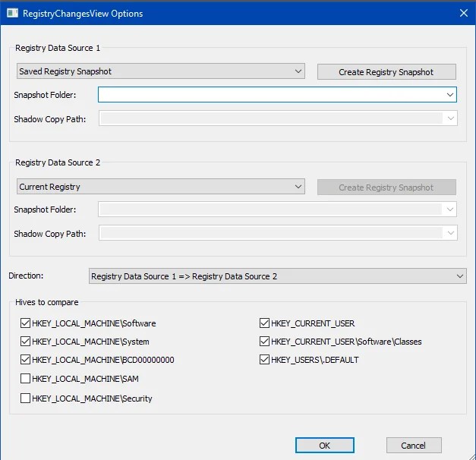
Task: Expand Data Source 2 Snapshot Folder dropdown arrow
Action: point(450,210)
